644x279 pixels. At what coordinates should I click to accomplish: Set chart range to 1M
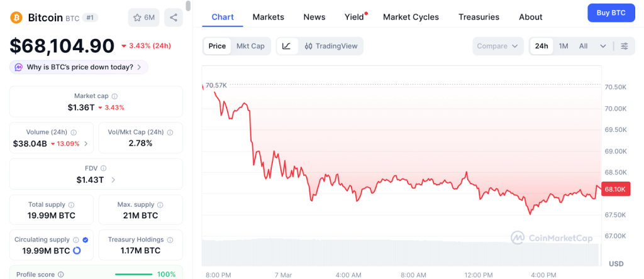coord(563,46)
